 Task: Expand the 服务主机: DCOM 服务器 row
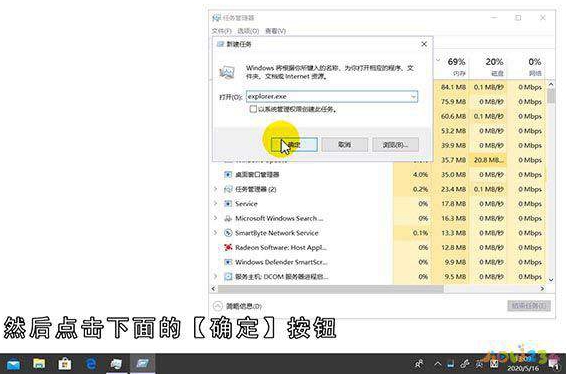point(215,277)
